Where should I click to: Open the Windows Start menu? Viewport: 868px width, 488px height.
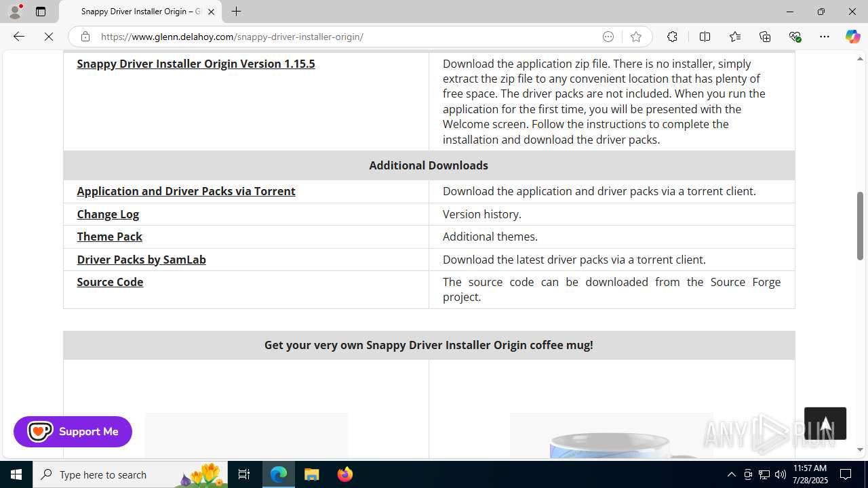16,474
